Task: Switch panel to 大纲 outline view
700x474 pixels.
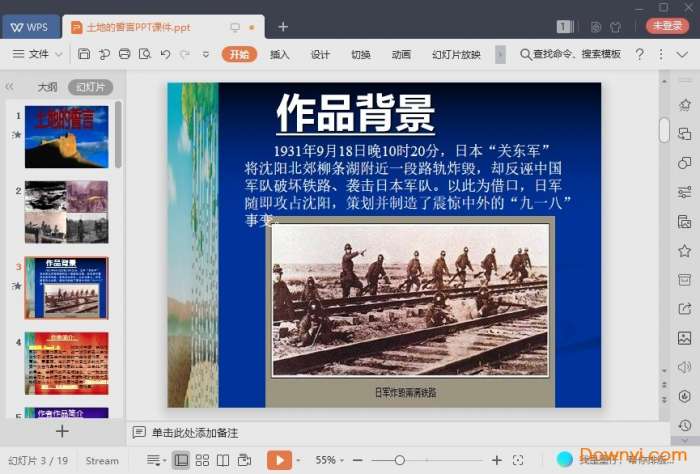Action: (x=47, y=87)
